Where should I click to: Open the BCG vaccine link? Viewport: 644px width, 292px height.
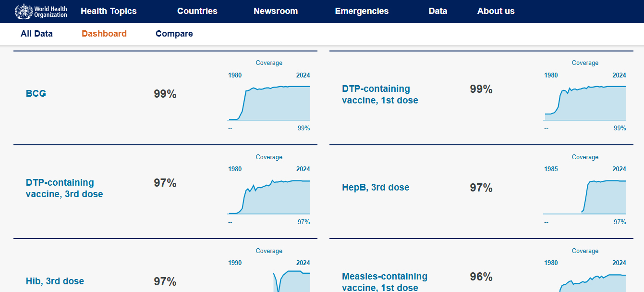[x=36, y=93]
